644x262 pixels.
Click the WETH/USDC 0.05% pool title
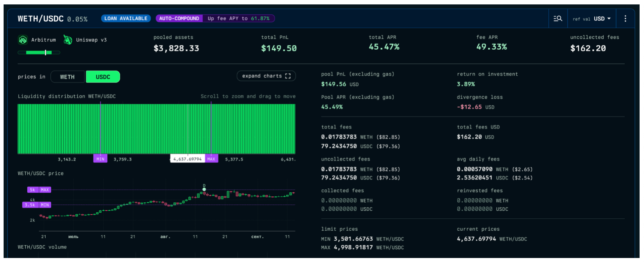[x=52, y=19]
